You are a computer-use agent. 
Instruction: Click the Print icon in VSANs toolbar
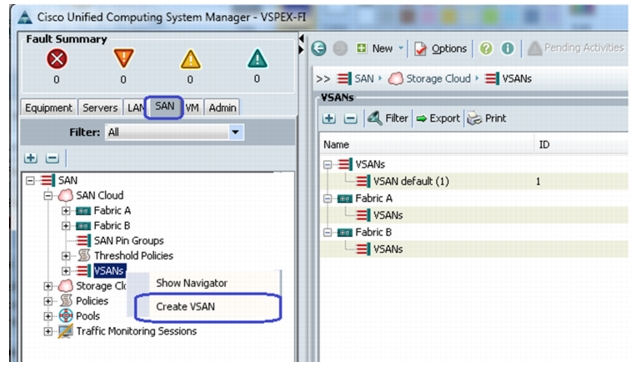tap(486, 118)
